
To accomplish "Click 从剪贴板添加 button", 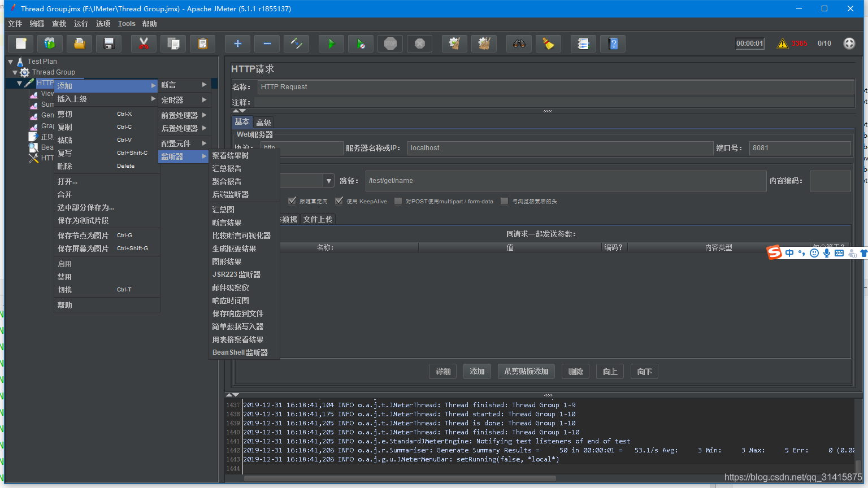I will click(x=526, y=371).
